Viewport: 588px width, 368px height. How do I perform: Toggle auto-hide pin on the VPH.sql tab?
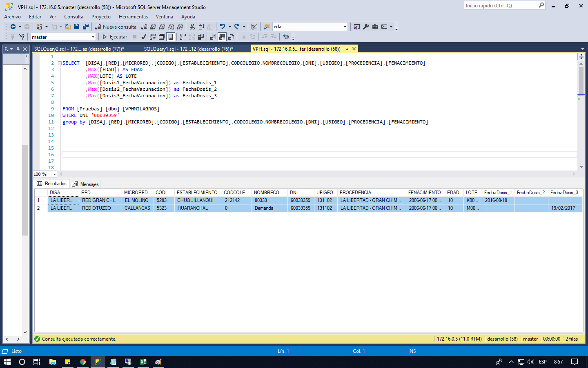[x=346, y=49]
